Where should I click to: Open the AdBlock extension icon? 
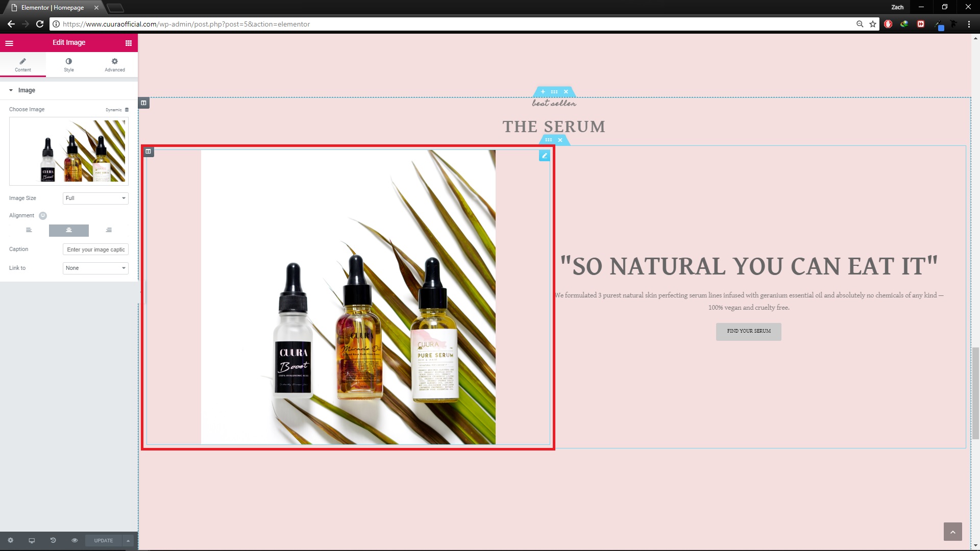pyautogui.click(x=888, y=24)
